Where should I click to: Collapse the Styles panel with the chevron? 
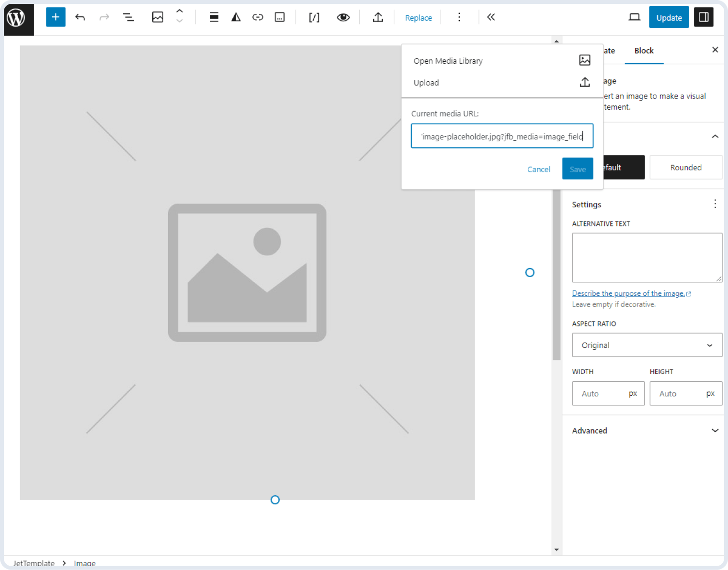(715, 136)
